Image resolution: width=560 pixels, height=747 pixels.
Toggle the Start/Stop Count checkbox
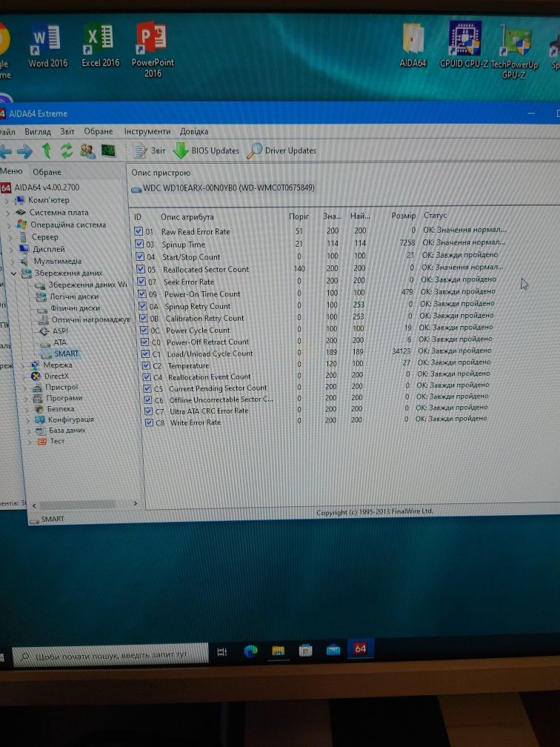coord(140,256)
